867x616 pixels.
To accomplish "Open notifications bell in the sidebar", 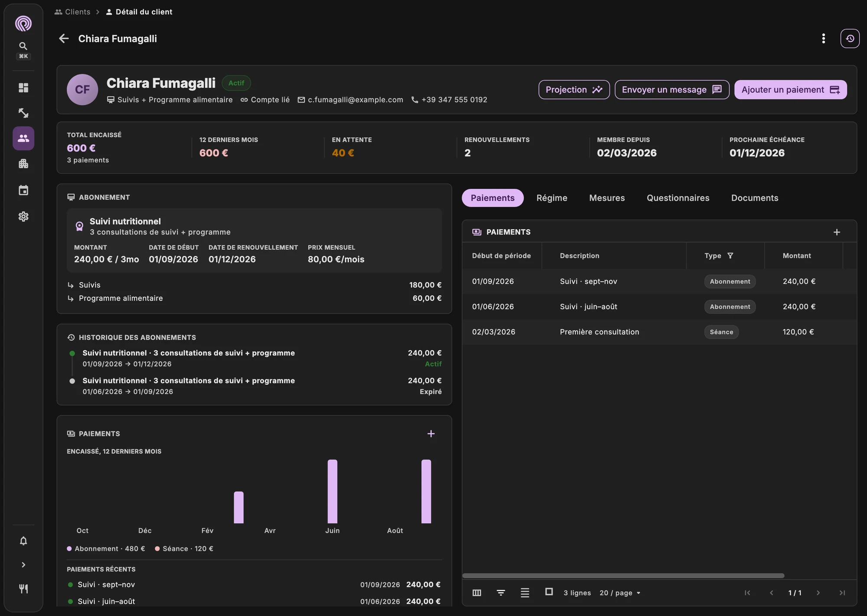I will coord(23,541).
